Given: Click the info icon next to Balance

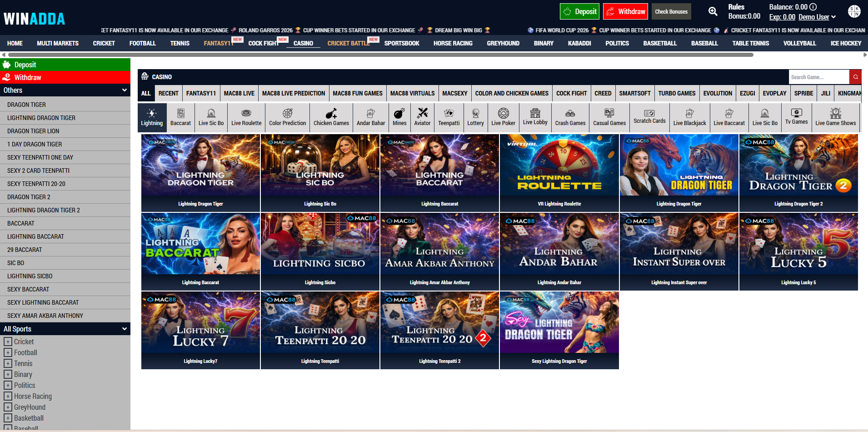Looking at the screenshot, I should [813, 7].
